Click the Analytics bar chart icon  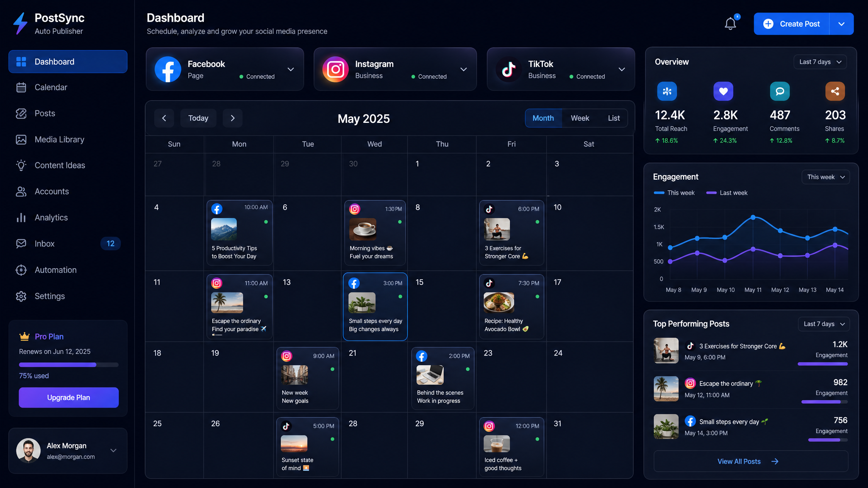pyautogui.click(x=21, y=217)
